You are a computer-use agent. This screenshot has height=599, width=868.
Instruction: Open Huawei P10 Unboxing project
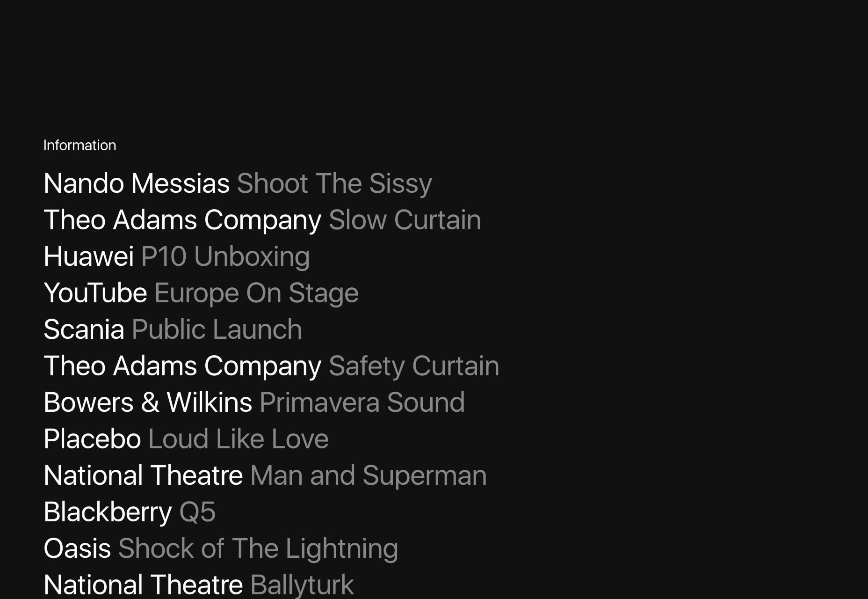(x=177, y=256)
